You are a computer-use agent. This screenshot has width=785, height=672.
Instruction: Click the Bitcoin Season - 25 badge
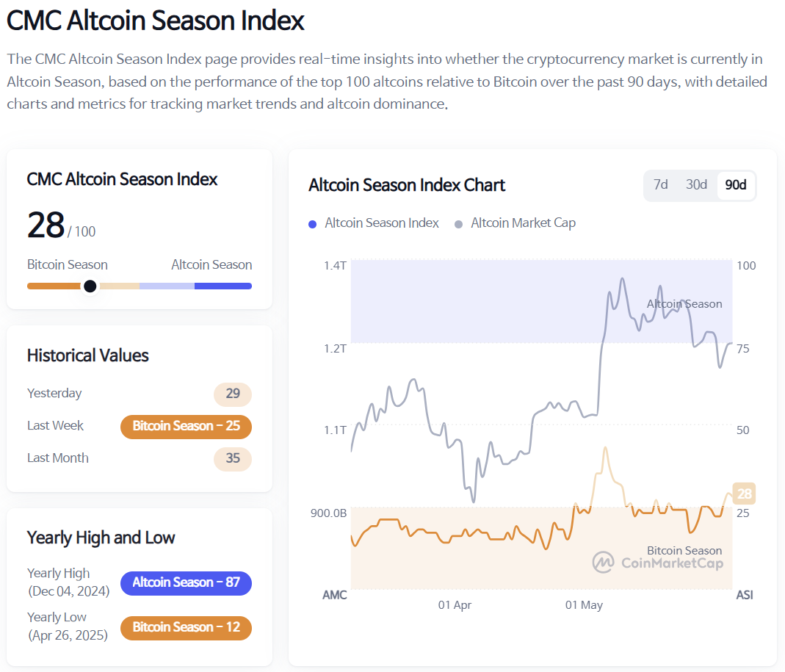(186, 426)
